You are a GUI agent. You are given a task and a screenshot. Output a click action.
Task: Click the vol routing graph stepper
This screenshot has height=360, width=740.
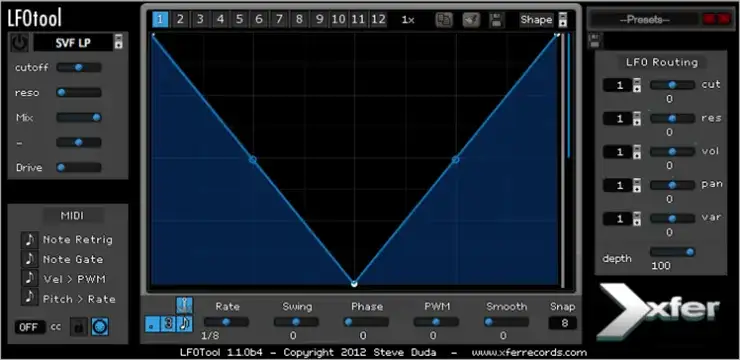[x=637, y=152]
